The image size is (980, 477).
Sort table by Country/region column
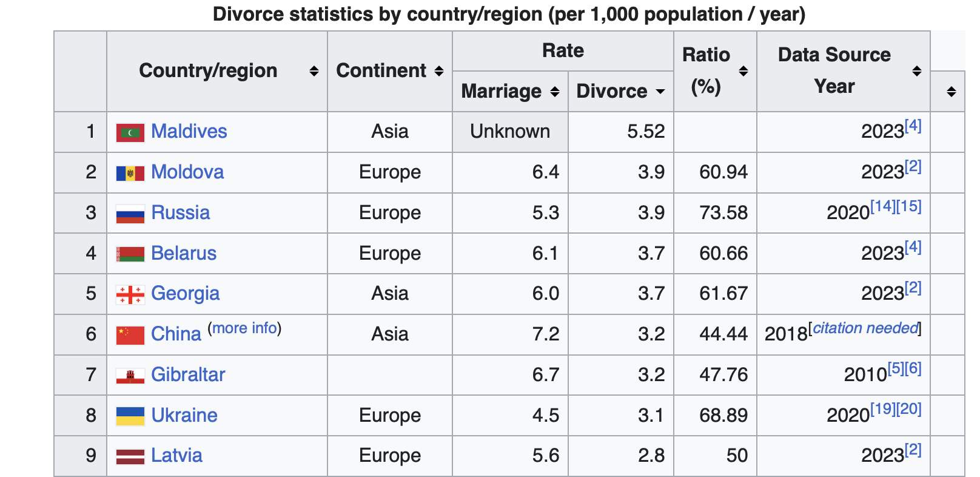[x=314, y=71]
